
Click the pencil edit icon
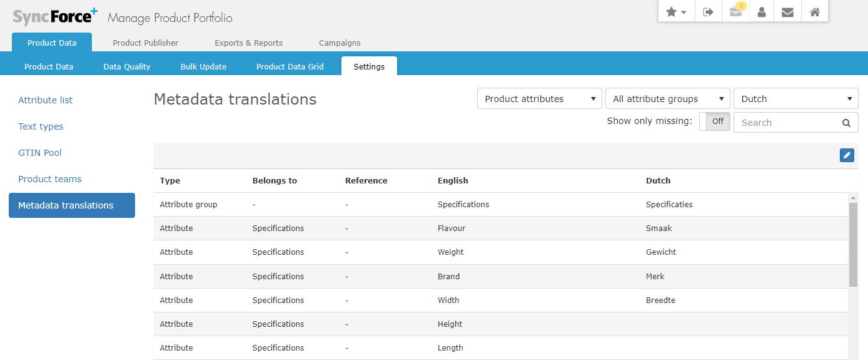[847, 155]
